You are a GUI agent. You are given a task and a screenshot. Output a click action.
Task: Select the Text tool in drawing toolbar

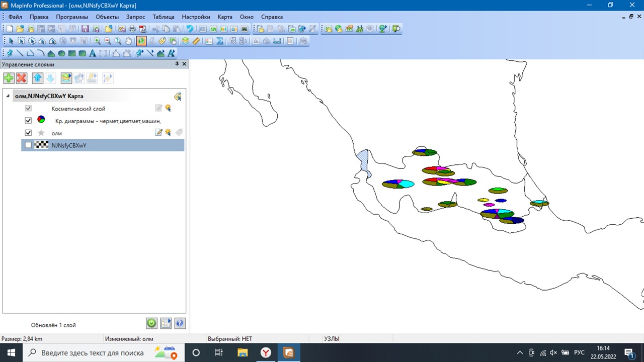93,53
